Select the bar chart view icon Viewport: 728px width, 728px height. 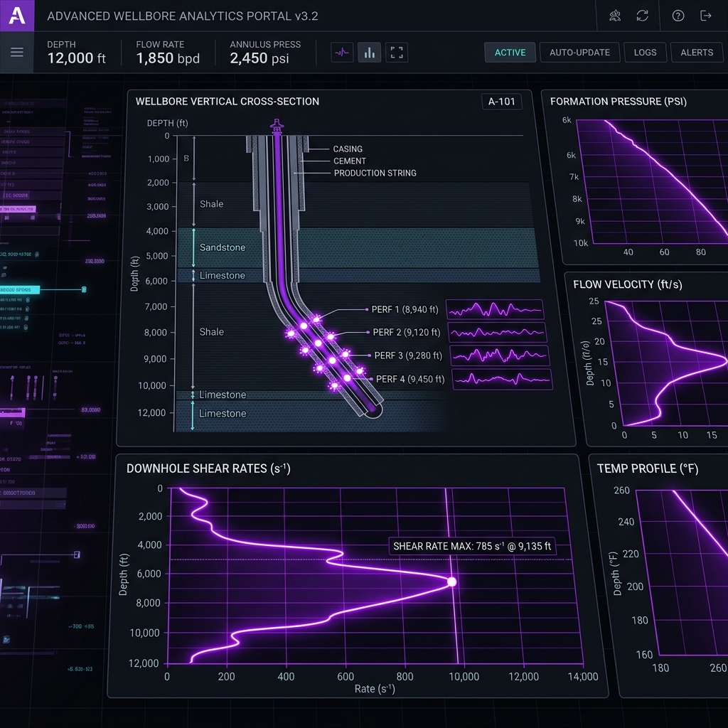point(369,53)
